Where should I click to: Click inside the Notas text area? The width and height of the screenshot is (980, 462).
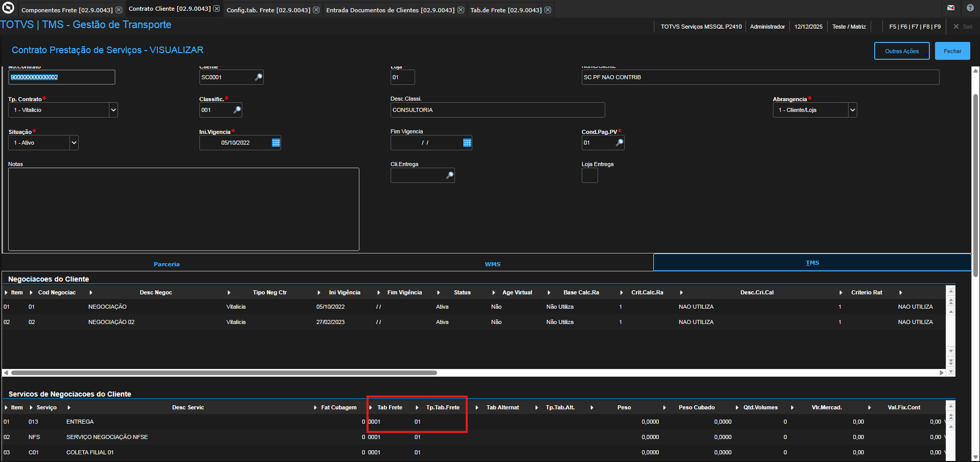coord(184,210)
